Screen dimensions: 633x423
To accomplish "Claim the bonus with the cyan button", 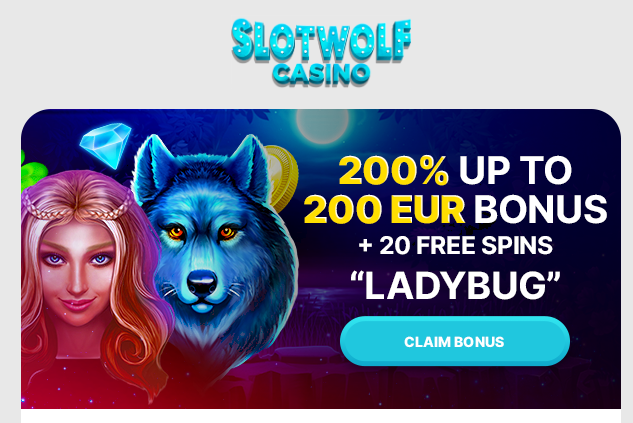I will click(455, 341).
